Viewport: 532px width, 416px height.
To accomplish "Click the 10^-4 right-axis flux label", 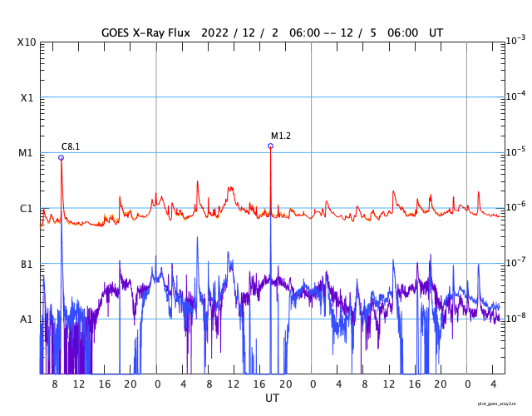I will [x=516, y=97].
